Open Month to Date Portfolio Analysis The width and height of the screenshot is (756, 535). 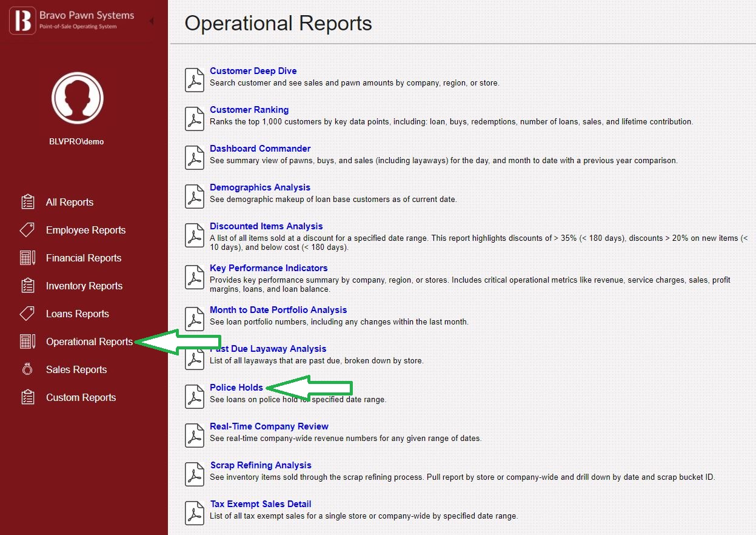click(278, 310)
